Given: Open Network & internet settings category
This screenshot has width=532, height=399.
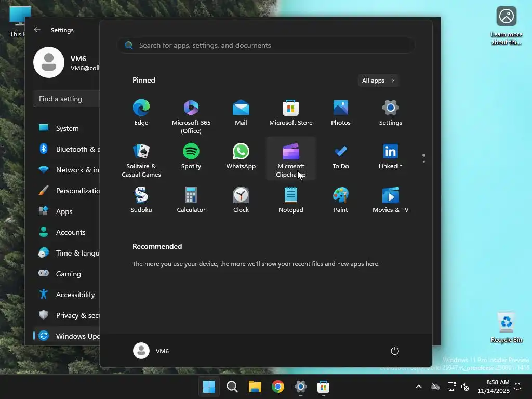Looking at the screenshot, I should click(x=67, y=170).
